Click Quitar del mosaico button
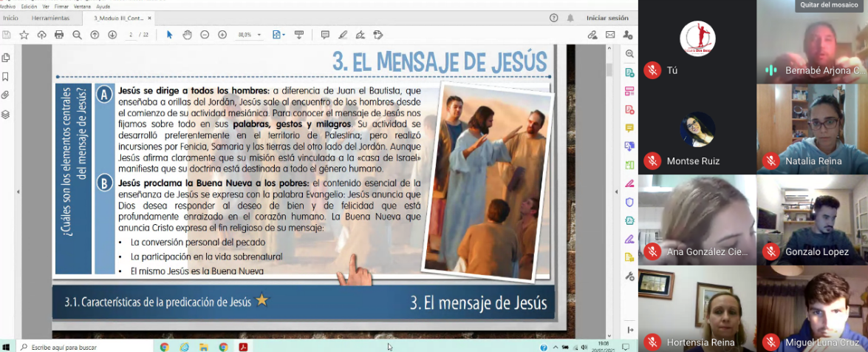Viewport: 868px width, 352px height. 831,5
